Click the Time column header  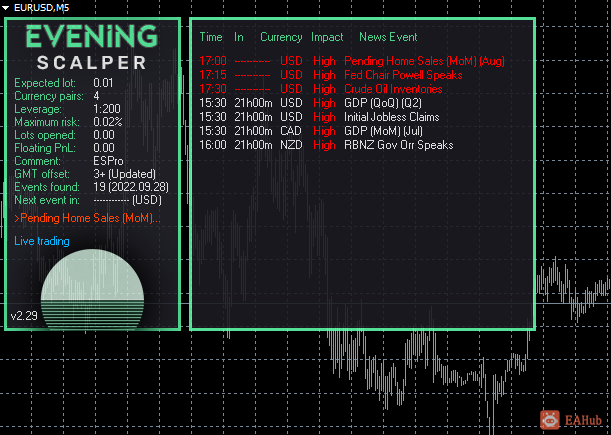(x=211, y=37)
